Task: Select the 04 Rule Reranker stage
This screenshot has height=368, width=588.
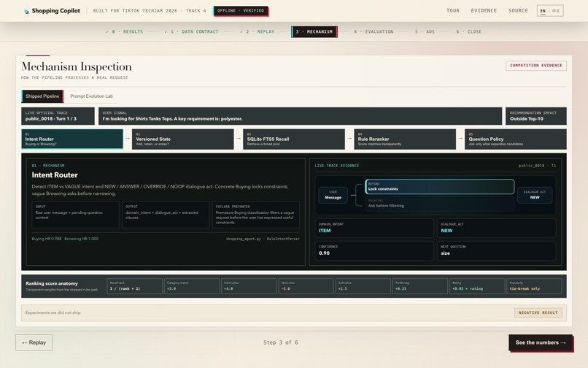Action: point(405,139)
